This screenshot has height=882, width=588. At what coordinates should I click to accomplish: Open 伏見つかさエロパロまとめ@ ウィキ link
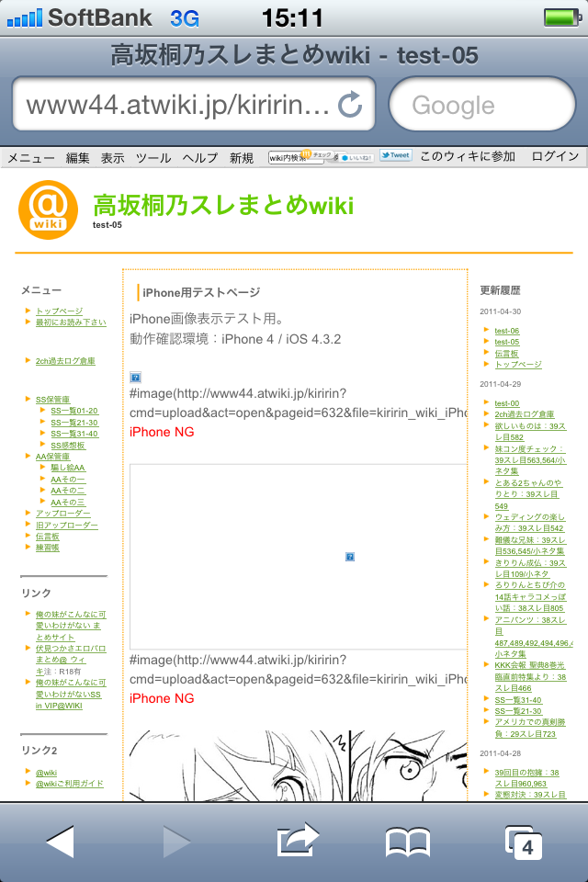(71, 660)
